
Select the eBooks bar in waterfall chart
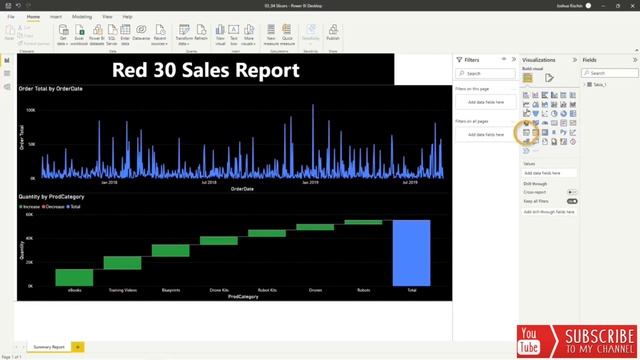click(74, 278)
